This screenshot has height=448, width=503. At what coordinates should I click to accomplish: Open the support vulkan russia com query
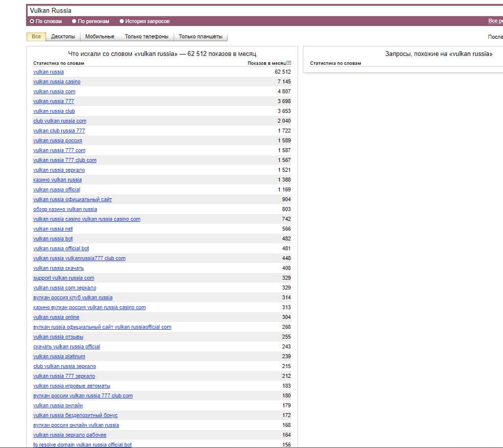coord(64,278)
